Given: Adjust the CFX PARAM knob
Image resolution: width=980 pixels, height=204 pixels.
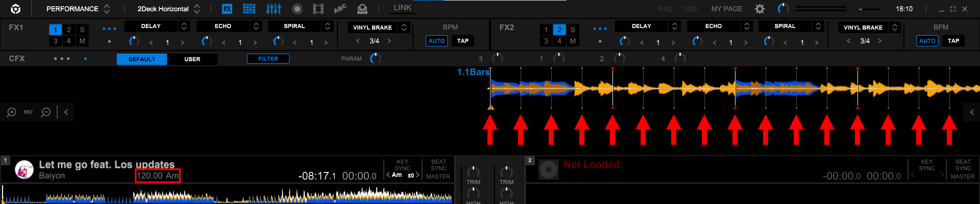Looking at the screenshot, I should pyautogui.click(x=376, y=59).
